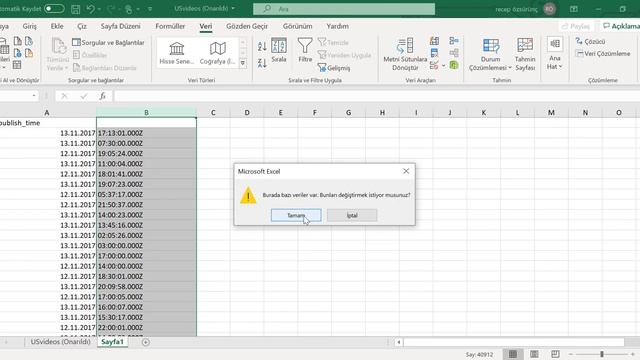
Task: Click the Filtre funnel icon
Action: point(305,51)
